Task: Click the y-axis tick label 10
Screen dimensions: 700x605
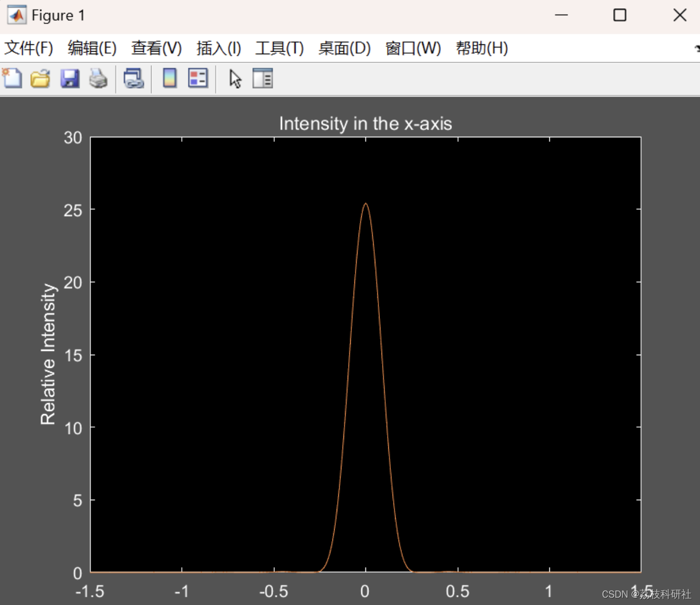Action: [x=73, y=428]
